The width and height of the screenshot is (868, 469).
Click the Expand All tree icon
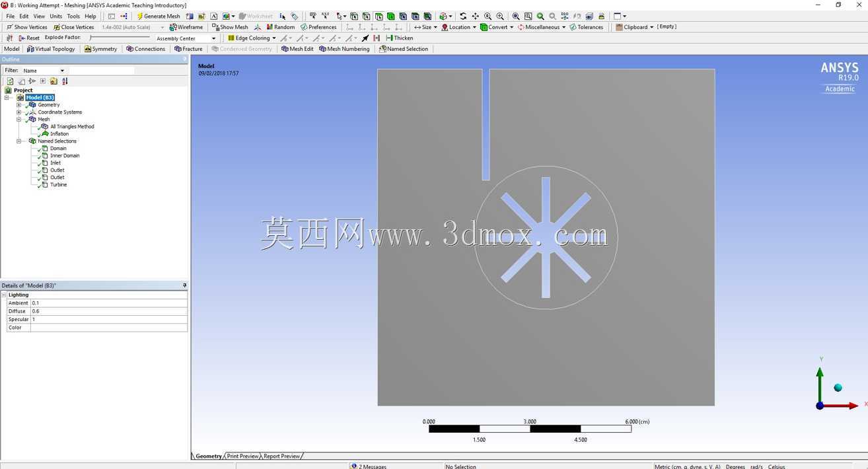coord(43,81)
